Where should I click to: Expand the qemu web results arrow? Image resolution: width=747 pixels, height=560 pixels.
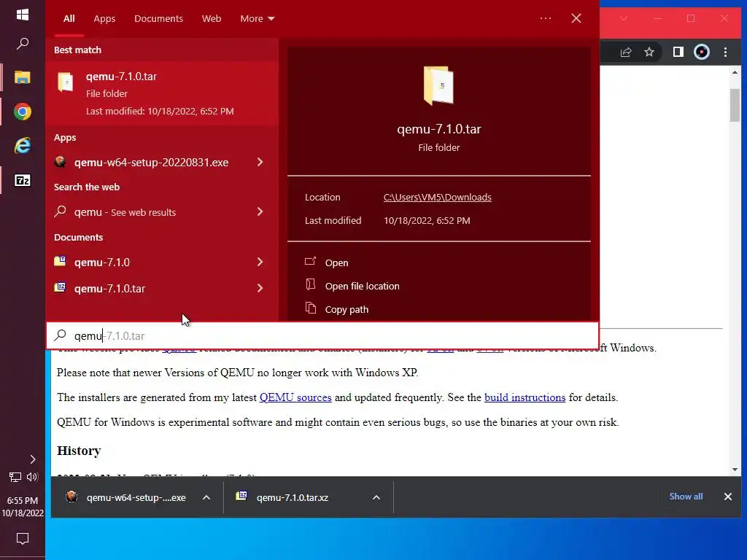(260, 211)
